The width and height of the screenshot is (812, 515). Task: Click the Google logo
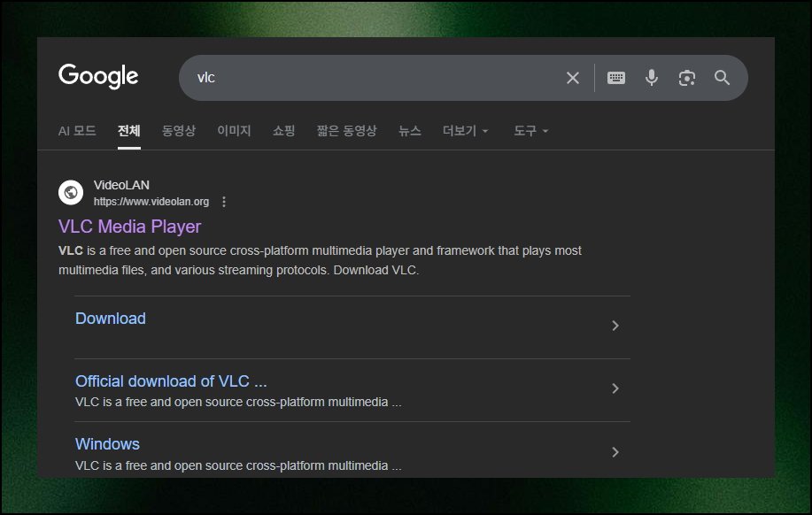(x=98, y=76)
